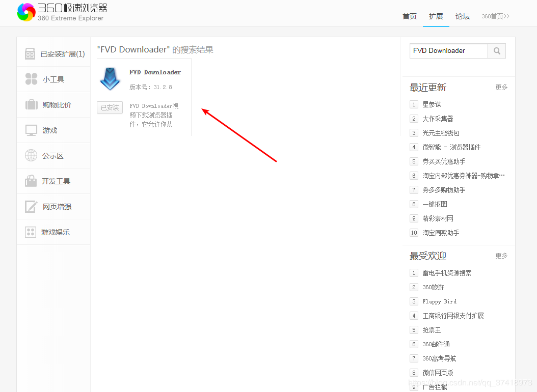Open the FVD Downloader blue arrow thumbnail
Viewport: 537px width, 392px height.
pos(110,79)
